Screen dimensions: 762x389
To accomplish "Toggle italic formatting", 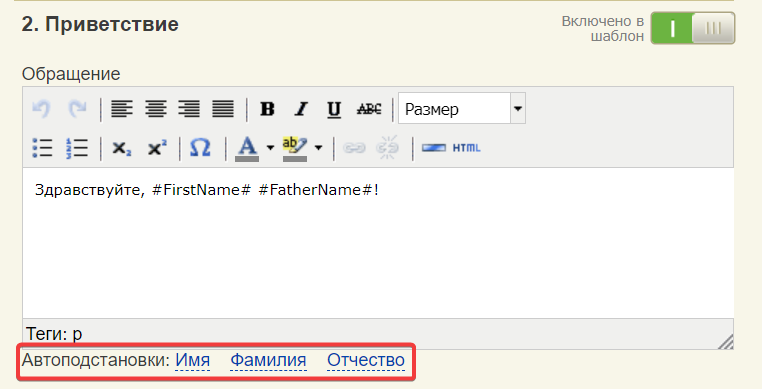I will point(301,108).
